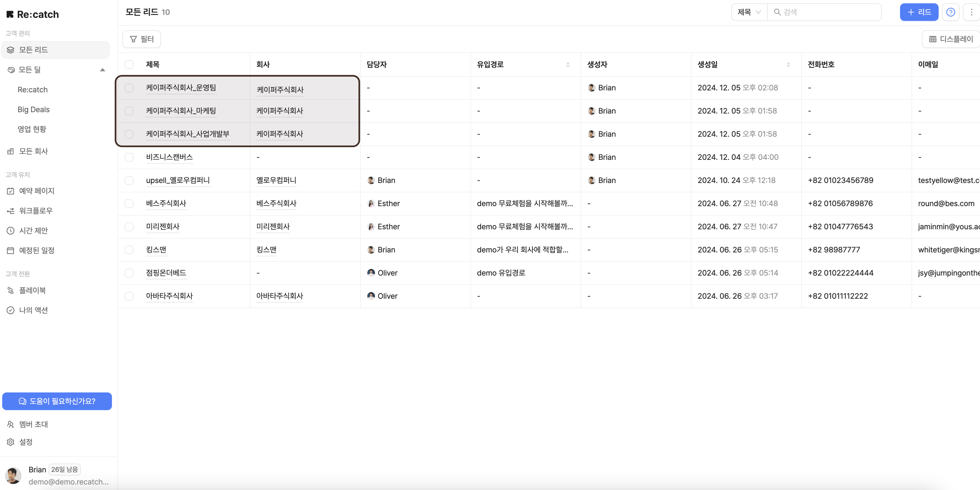Select the 킹스맨 row checkbox
The width and height of the screenshot is (980, 490).
(x=129, y=250)
